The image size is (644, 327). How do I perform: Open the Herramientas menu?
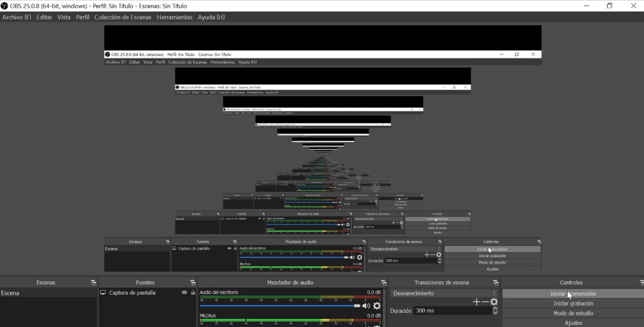click(x=174, y=17)
